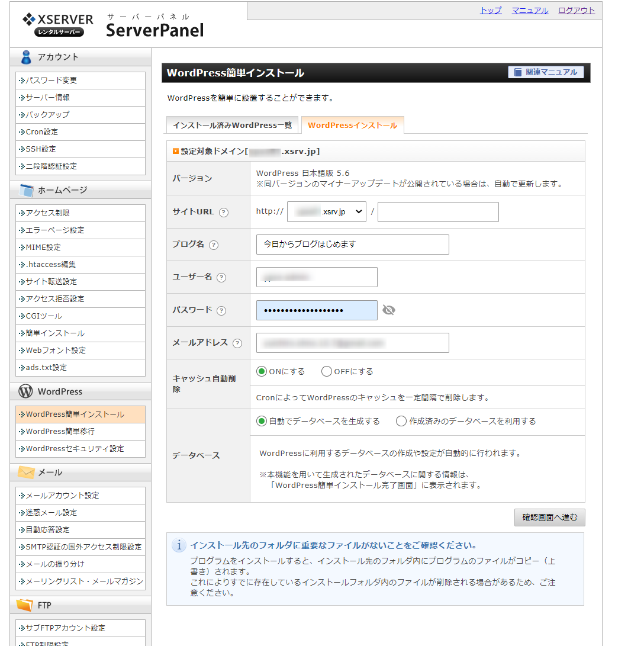
Task: Open Cron設定 menu item
Action: coord(80,132)
